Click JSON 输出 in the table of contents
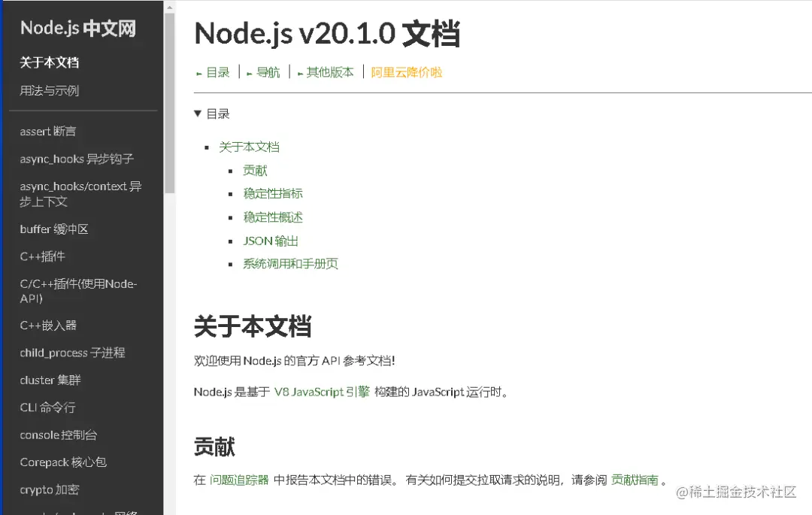The height and width of the screenshot is (515, 812). (271, 241)
